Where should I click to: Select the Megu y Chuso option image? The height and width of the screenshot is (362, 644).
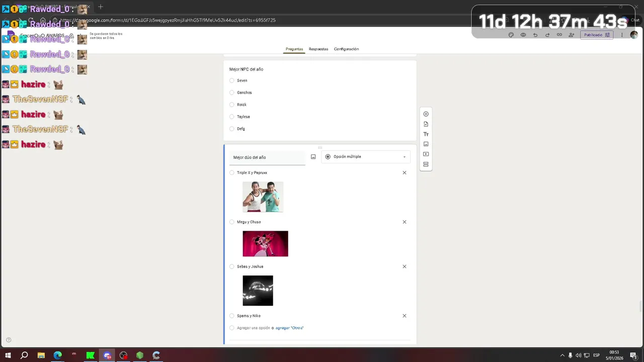(x=265, y=244)
